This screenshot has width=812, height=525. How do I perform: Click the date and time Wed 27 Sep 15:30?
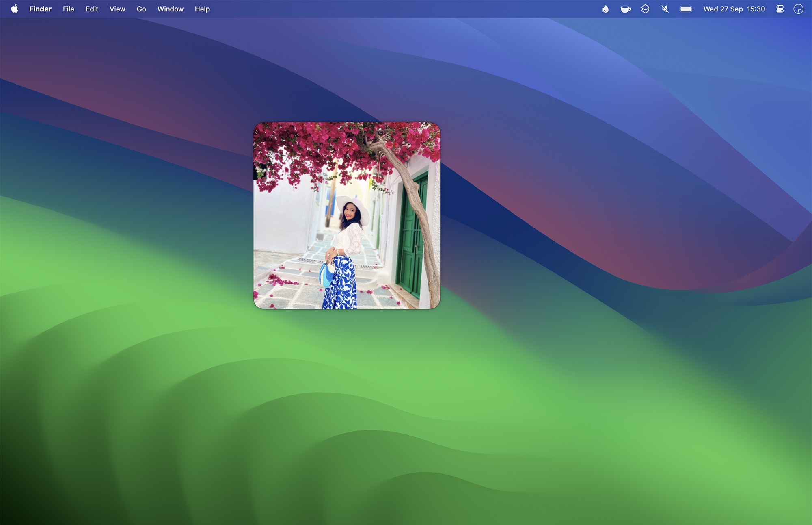[x=734, y=9]
